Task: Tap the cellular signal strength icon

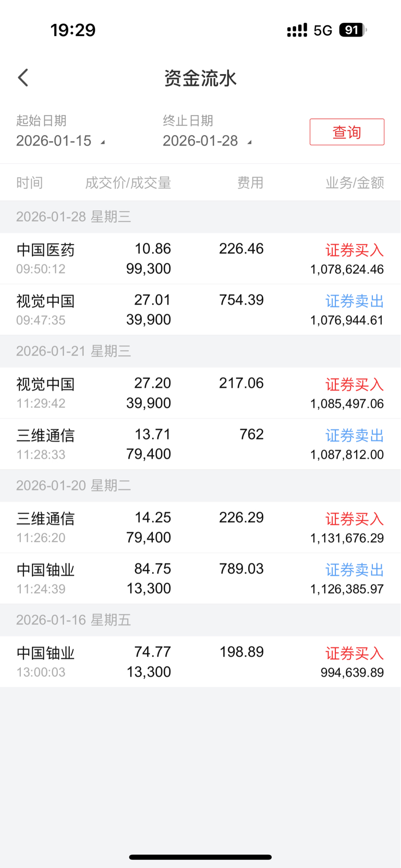Action: coord(297,30)
